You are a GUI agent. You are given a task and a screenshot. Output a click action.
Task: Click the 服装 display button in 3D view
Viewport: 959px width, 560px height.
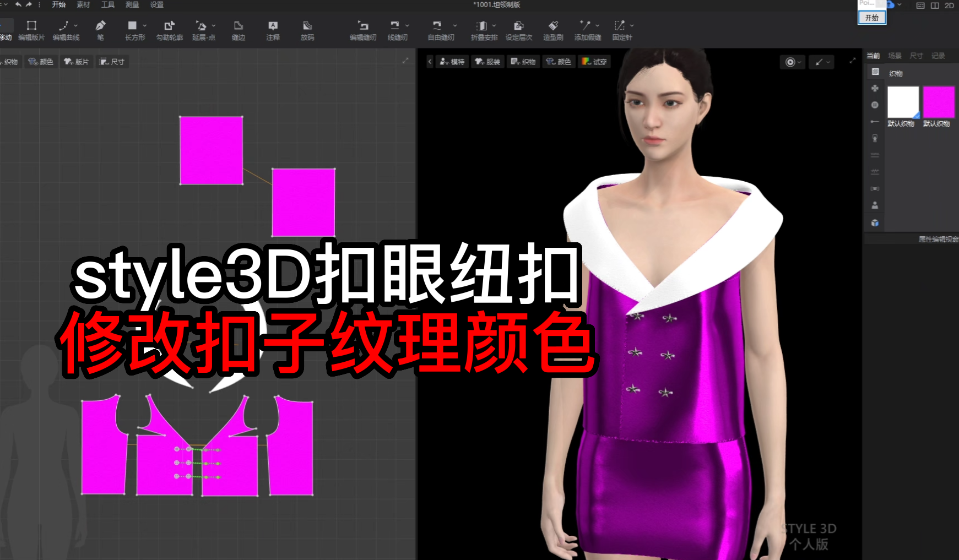click(x=487, y=62)
